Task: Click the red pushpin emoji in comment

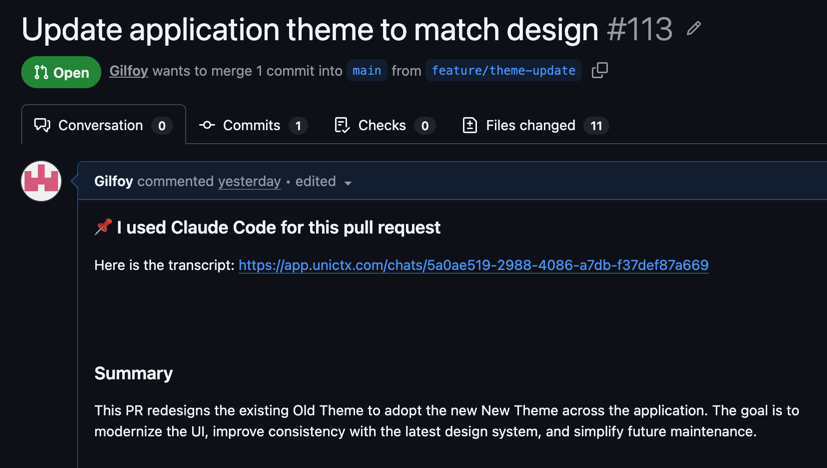Action: coord(103,227)
